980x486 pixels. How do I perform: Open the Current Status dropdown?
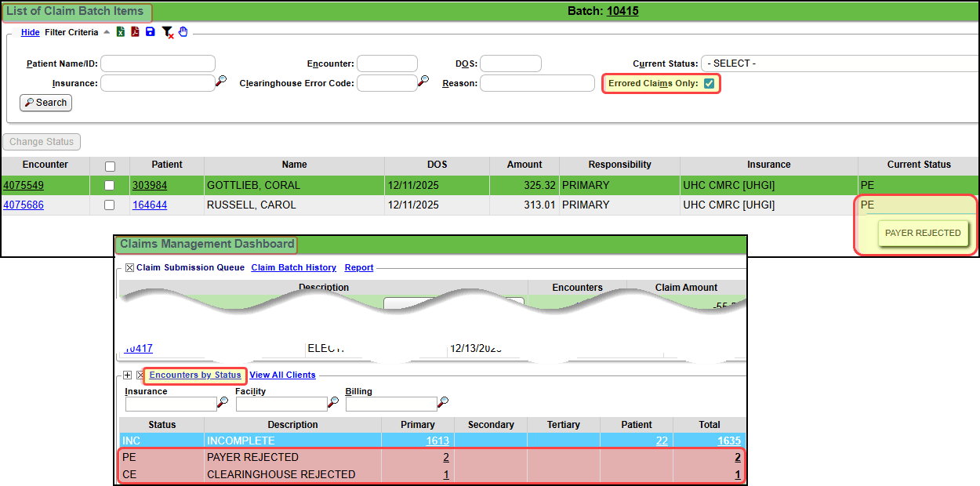point(839,63)
